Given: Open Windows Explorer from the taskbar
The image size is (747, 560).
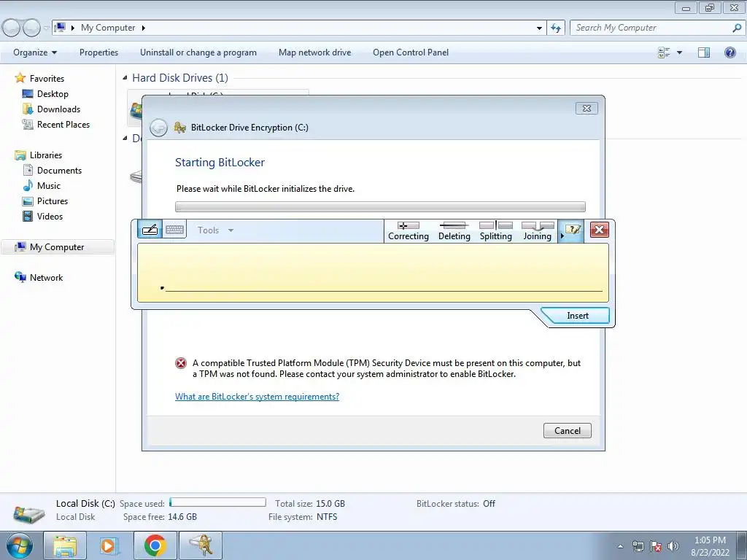Looking at the screenshot, I should (x=65, y=545).
